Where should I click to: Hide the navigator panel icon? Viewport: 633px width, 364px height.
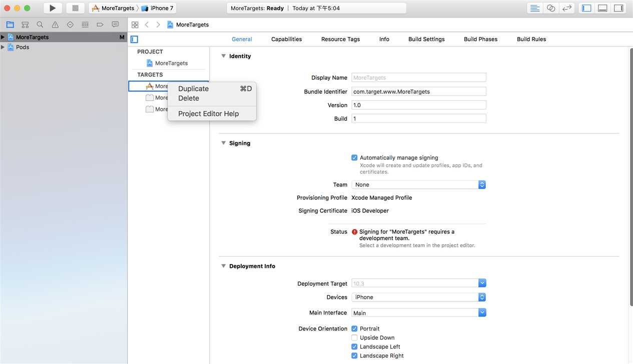(587, 8)
